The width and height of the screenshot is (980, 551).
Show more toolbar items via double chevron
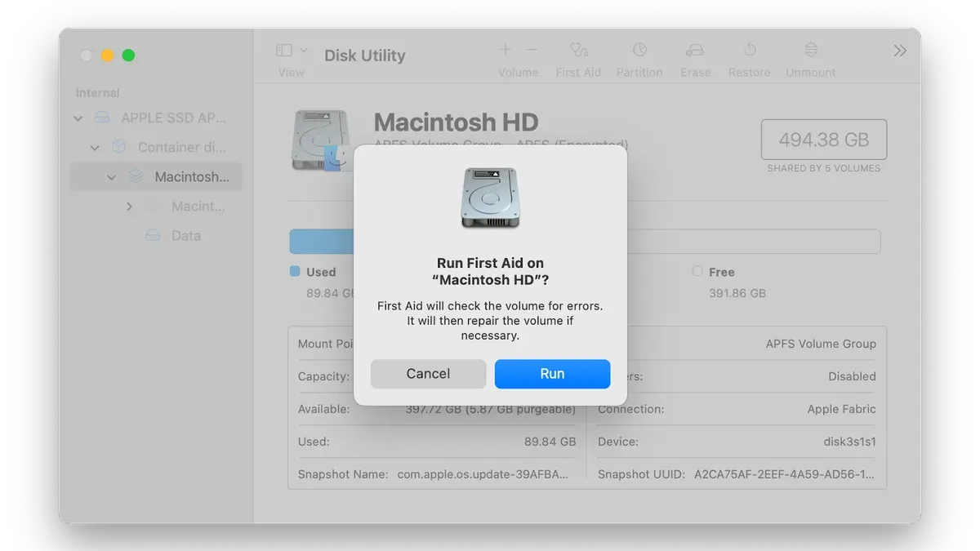tap(900, 51)
